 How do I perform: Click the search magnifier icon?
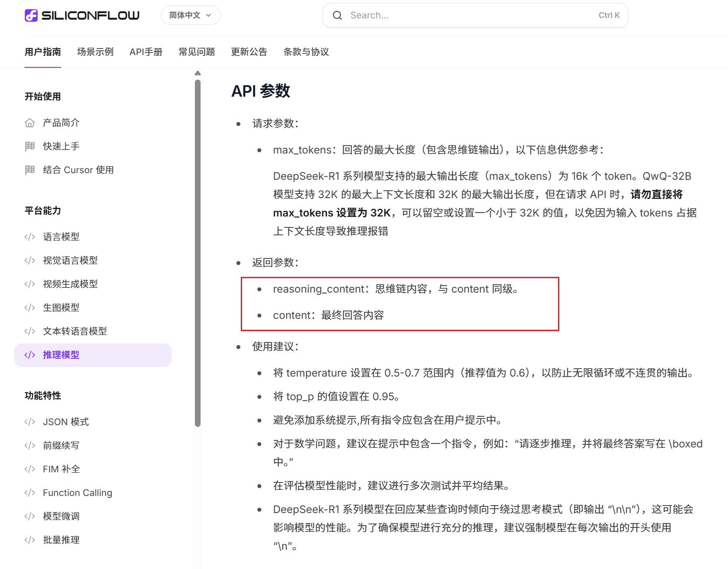(x=337, y=15)
